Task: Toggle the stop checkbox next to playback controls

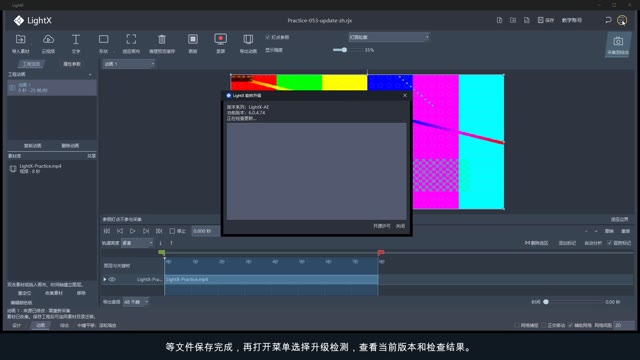Action: (x=172, y=231)
